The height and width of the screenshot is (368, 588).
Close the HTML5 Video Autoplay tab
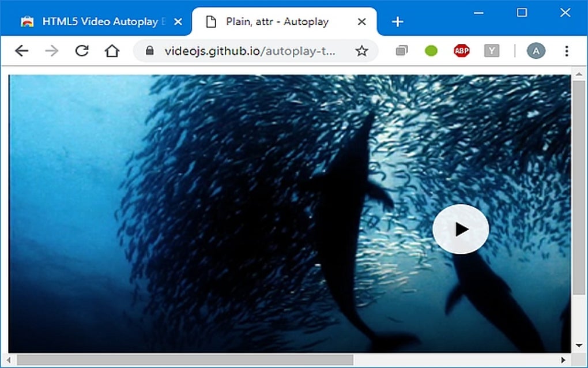coord(178,21)
